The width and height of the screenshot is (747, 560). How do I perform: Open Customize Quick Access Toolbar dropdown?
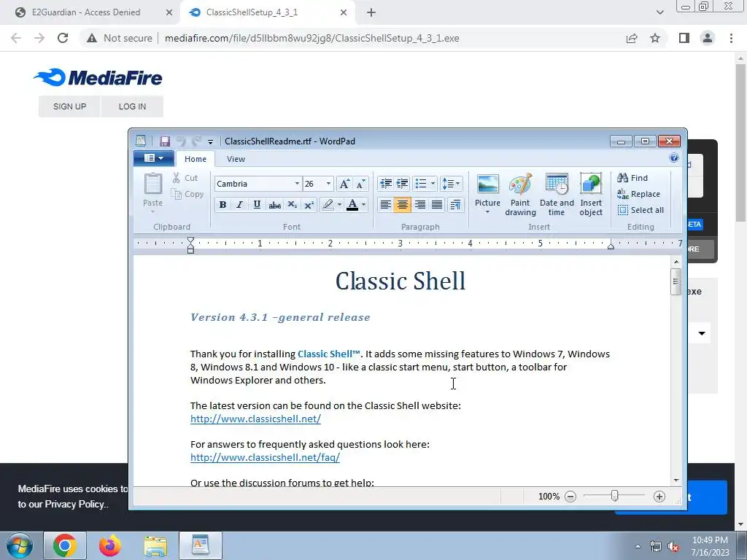(210, 141)
